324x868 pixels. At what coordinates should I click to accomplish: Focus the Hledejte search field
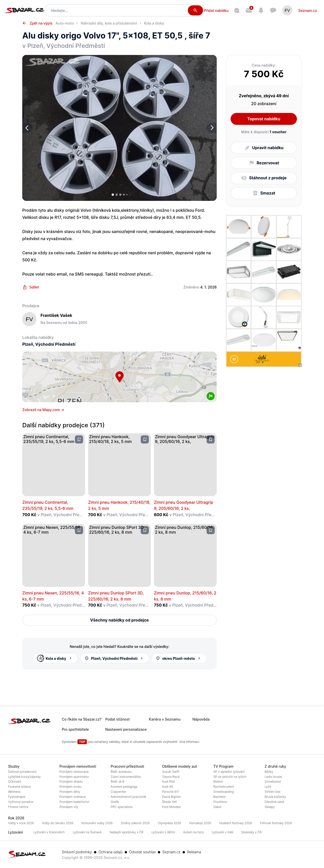(x=118, y=10)
